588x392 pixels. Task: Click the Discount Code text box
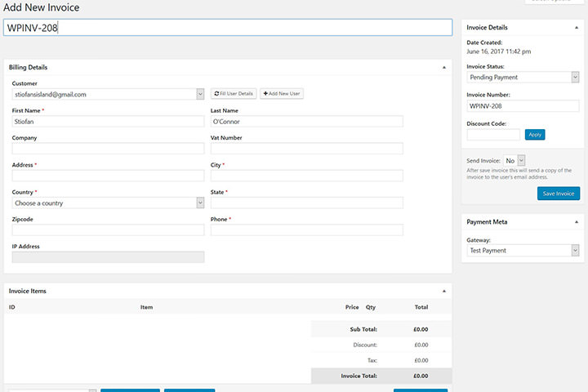(x=493, y=135)
